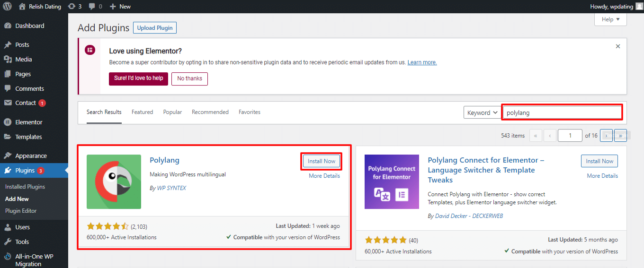Install Now for Polylang plugin
The height and width of the screenshot is (268, 644).
point(322,161)
